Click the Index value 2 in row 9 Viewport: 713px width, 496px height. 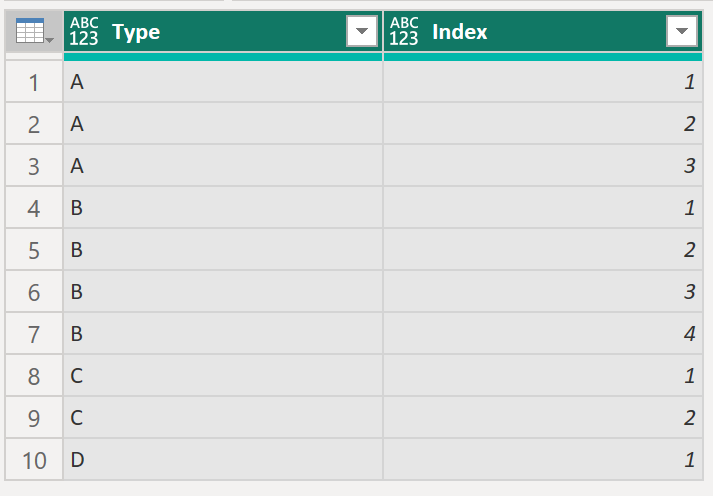(543, 417)
